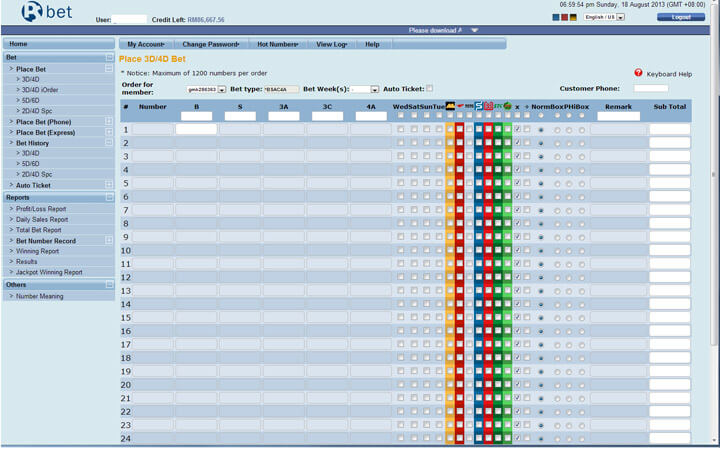The width and height of the screenshot is (720, 452).
Task: Tick the Wed header checkbox
Action: 400,116
